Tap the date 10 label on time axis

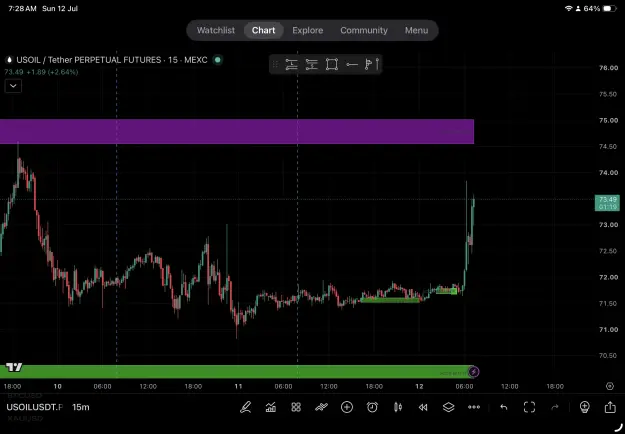coord(57,386)
